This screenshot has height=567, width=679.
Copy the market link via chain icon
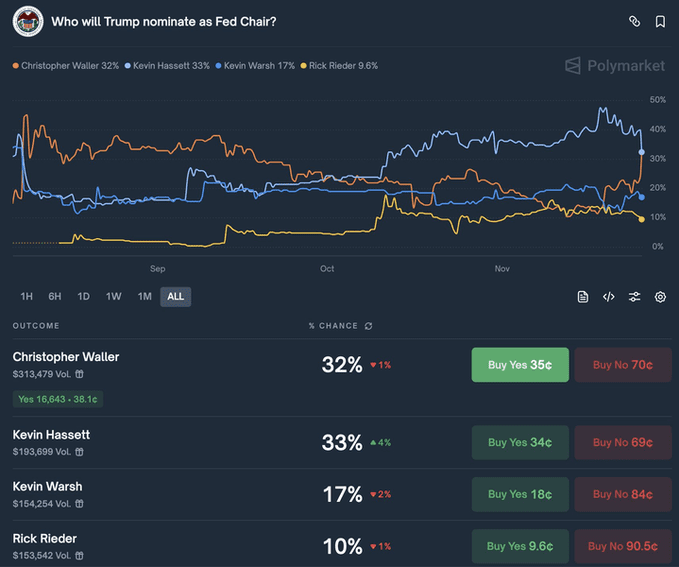634,21
